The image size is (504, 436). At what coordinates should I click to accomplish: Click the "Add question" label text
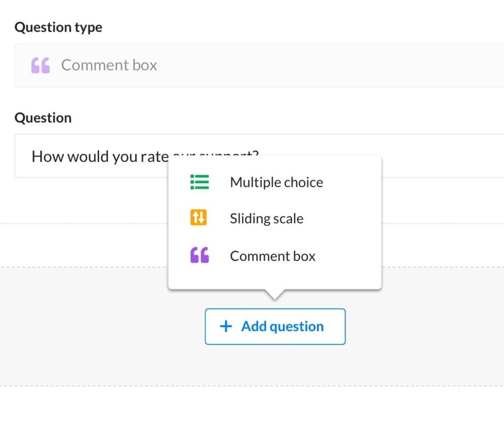(x=282, y=326)
